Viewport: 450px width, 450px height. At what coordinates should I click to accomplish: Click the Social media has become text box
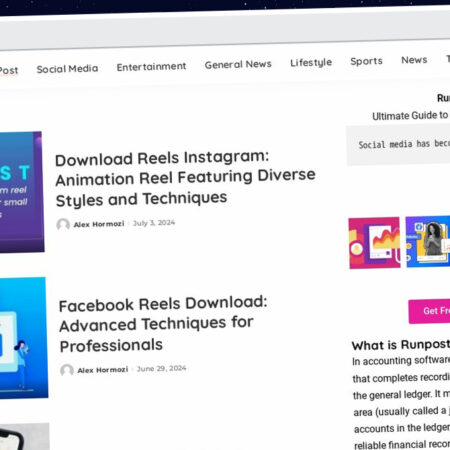pyautogui.click(x=398, y=145)
